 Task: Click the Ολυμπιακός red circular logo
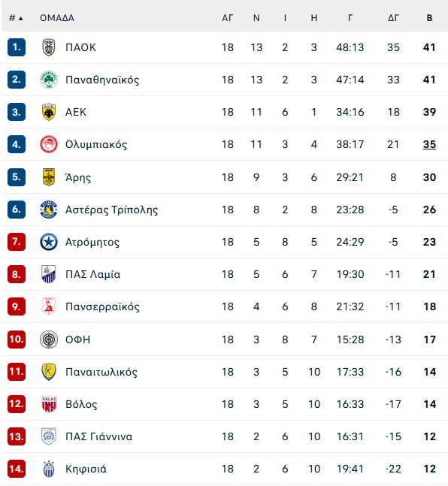coord(49,144)
